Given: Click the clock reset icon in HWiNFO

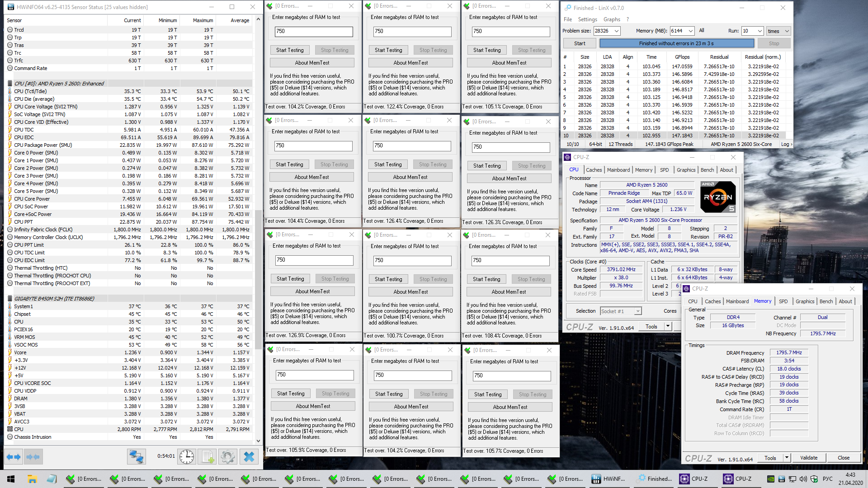Looking at the screenshot, I should click(x=186, y=457).
